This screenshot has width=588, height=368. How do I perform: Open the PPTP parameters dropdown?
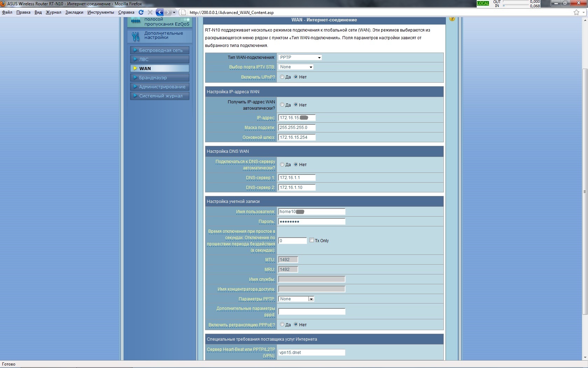(x=296, y=299)
